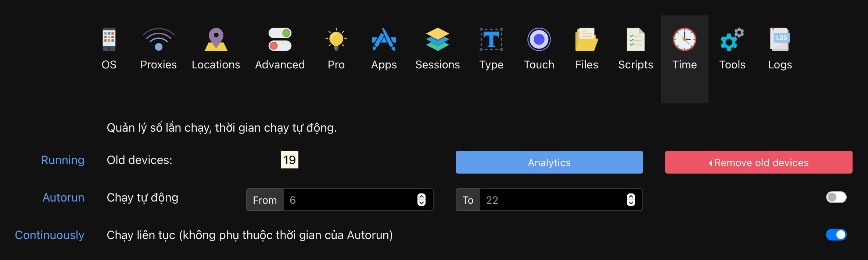Open the Tools gears icon
868x260 pixels.
(732, 39)
